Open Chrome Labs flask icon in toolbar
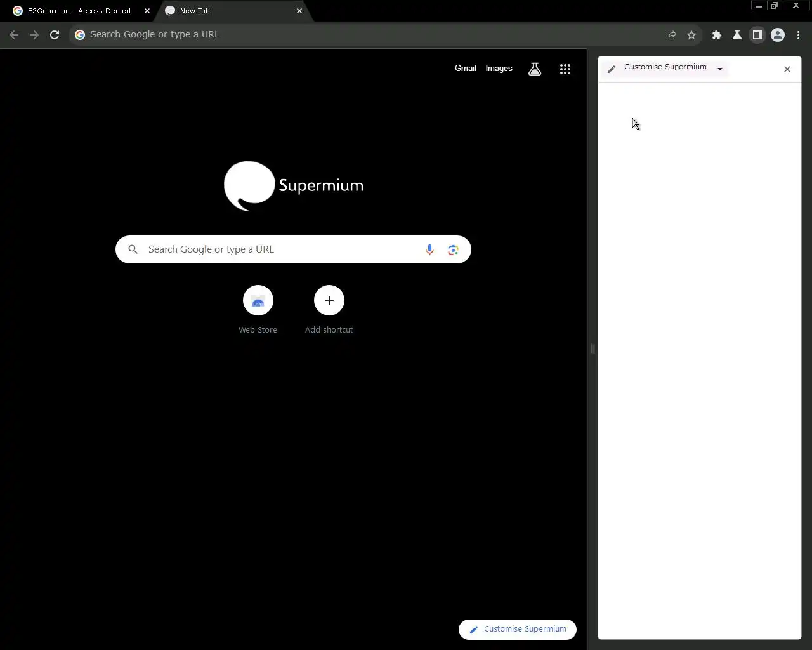The height and width of the screenshot is (650, 812). (737, 36)
